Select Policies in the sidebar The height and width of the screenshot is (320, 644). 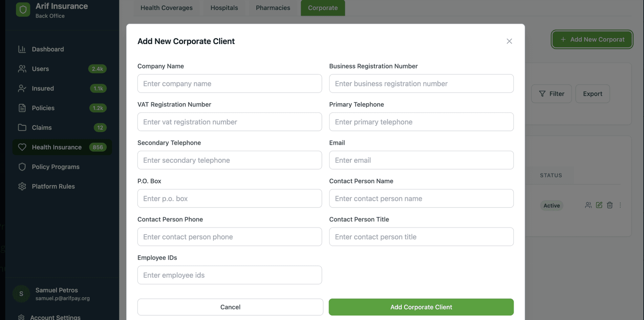point(43,108)
